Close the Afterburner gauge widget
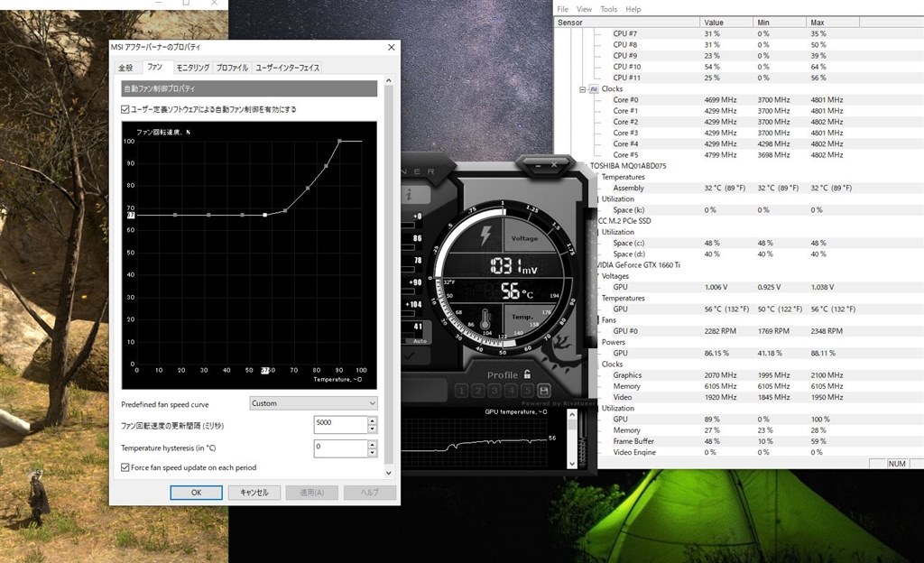Viewport: 924px width, 563px height. click(x=554, y=165)
